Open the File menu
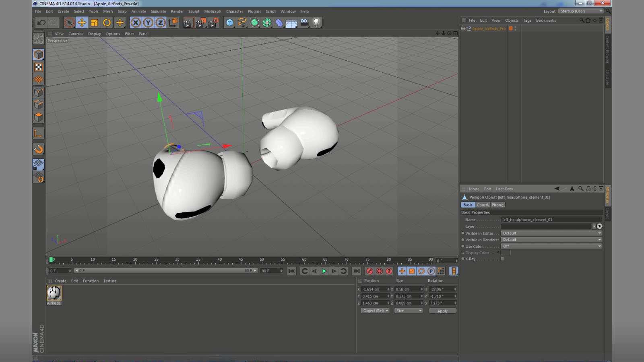 coord(38,11)
